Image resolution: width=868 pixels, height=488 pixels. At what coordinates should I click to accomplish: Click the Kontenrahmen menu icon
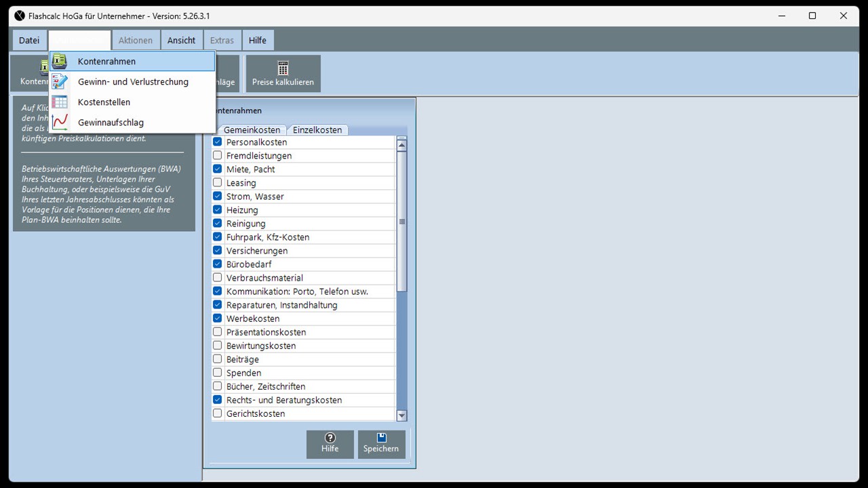[x=60, y=61]
